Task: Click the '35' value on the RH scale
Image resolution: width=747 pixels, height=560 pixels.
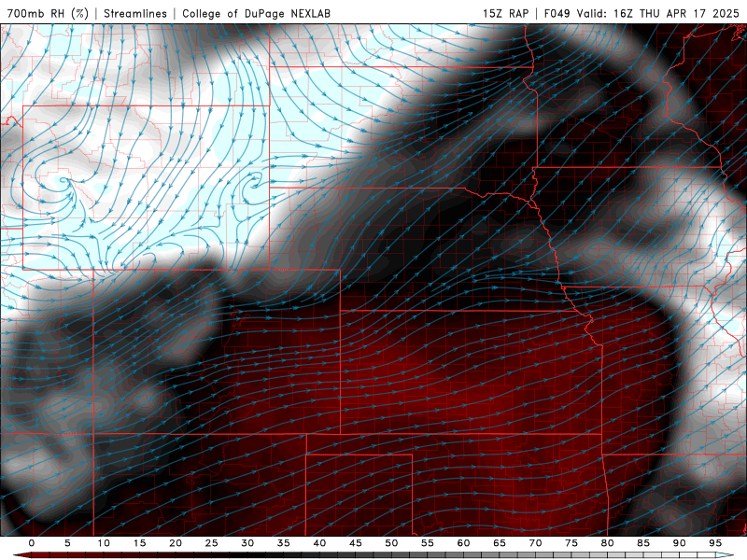Action: click(284, 543)
